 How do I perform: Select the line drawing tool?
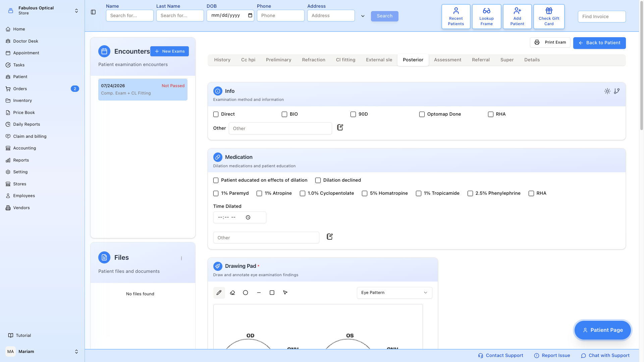click(259, 293)
